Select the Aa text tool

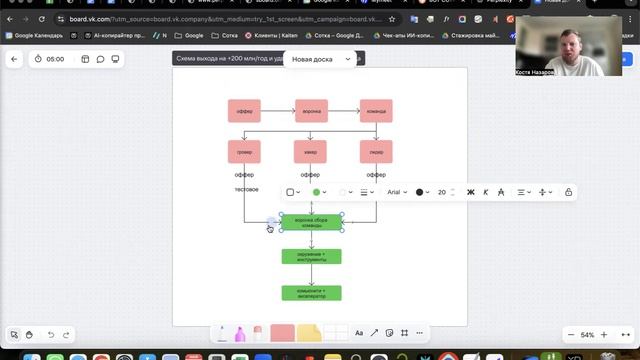click(359, 333)
